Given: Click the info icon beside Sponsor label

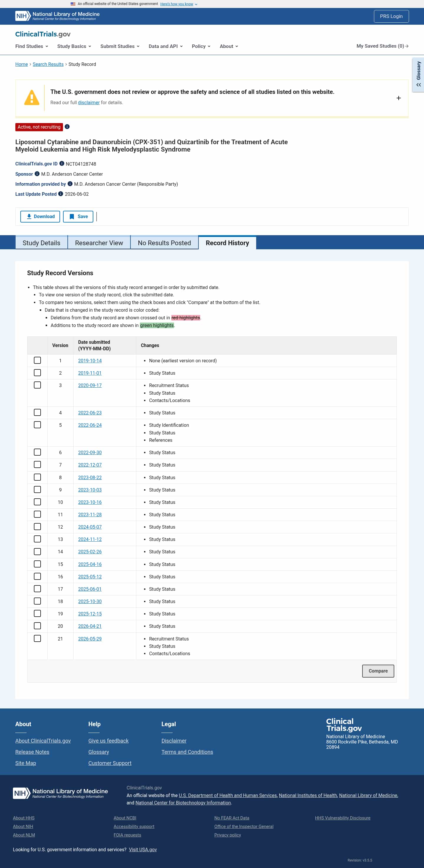Looking at the screenshot, I should click(x=37, y=174).
